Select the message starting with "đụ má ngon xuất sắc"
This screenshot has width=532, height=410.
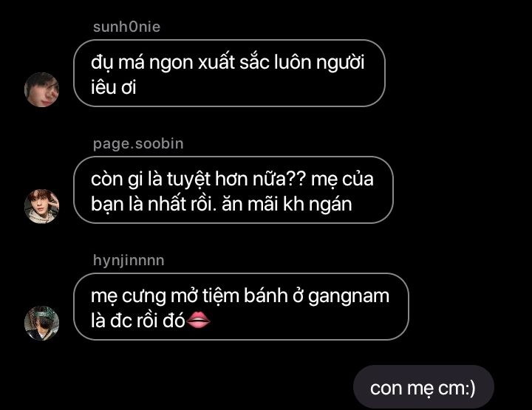(229, 73)
